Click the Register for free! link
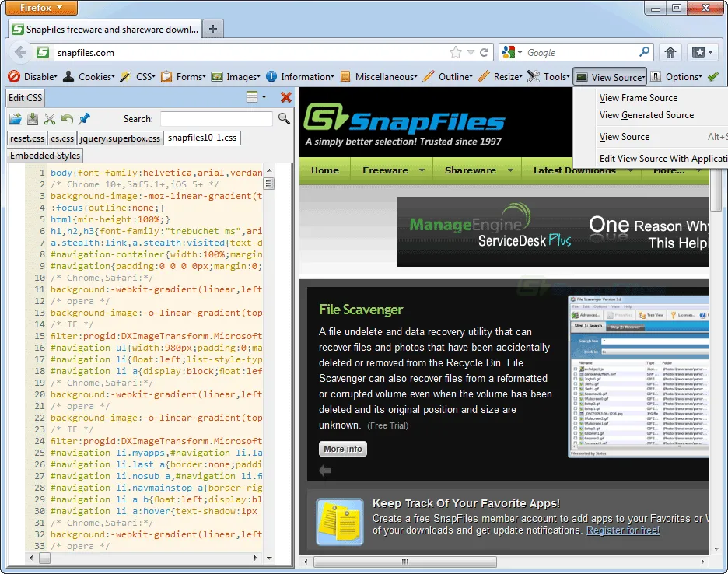Image resolution: width=728 pixels, height=574 pixels. [622, 530]
